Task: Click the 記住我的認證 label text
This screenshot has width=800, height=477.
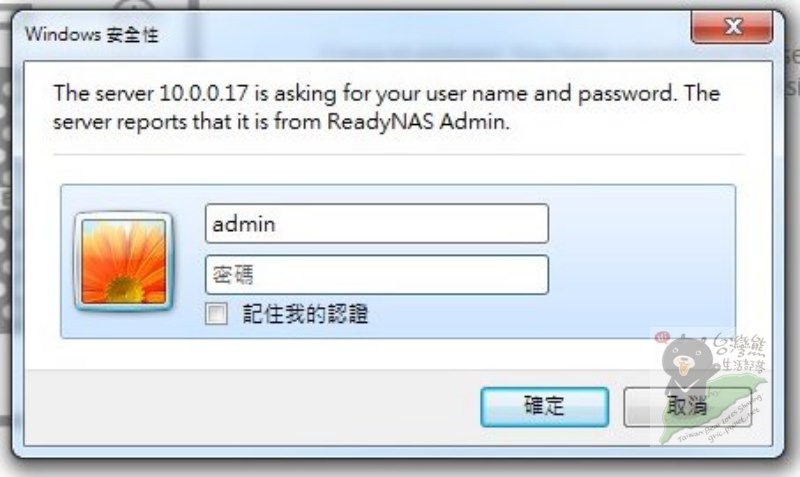Action: pos(305,313)
